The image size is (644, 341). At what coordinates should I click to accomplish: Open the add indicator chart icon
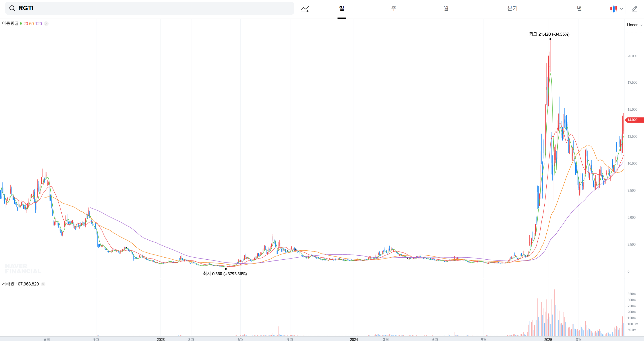click(305, 9)
